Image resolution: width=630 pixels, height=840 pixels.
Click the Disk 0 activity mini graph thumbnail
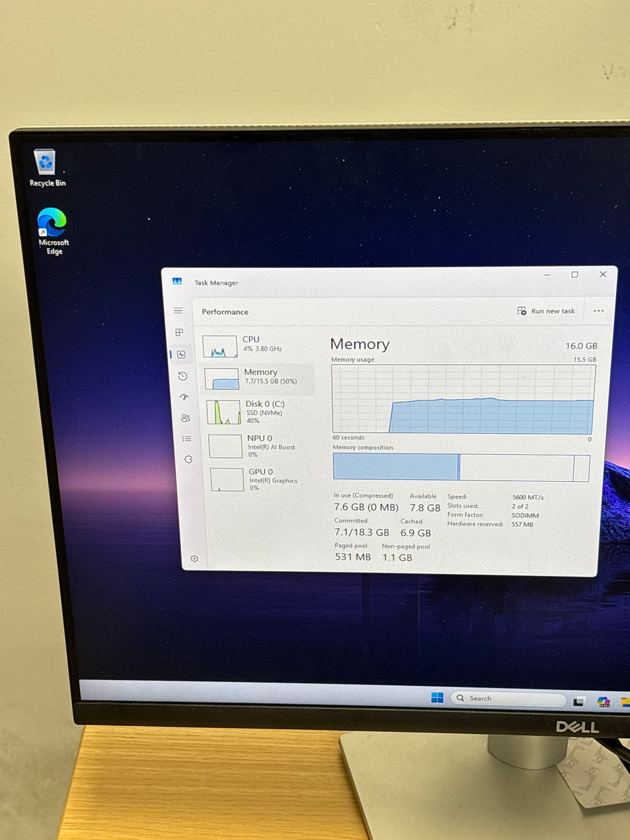click(223, 412)
